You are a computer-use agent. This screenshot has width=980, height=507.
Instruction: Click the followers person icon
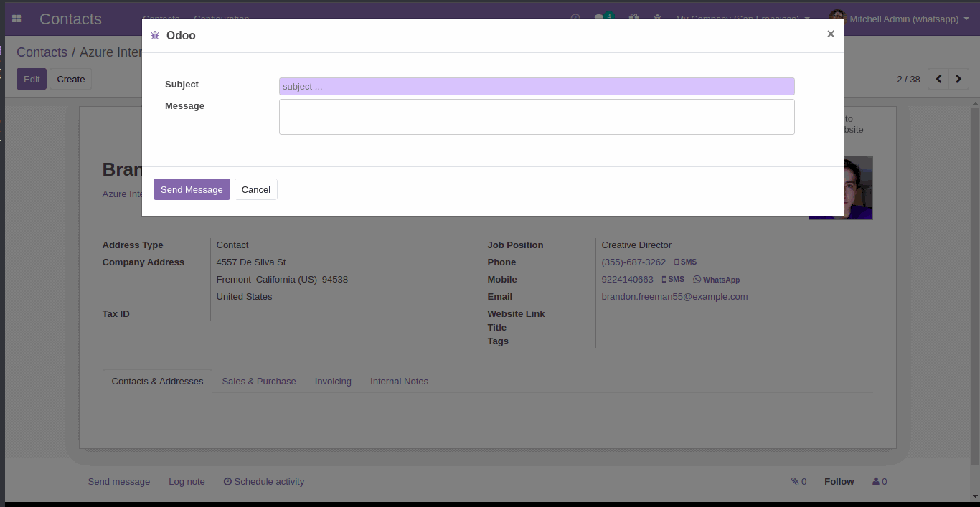[x=876, y=482]
